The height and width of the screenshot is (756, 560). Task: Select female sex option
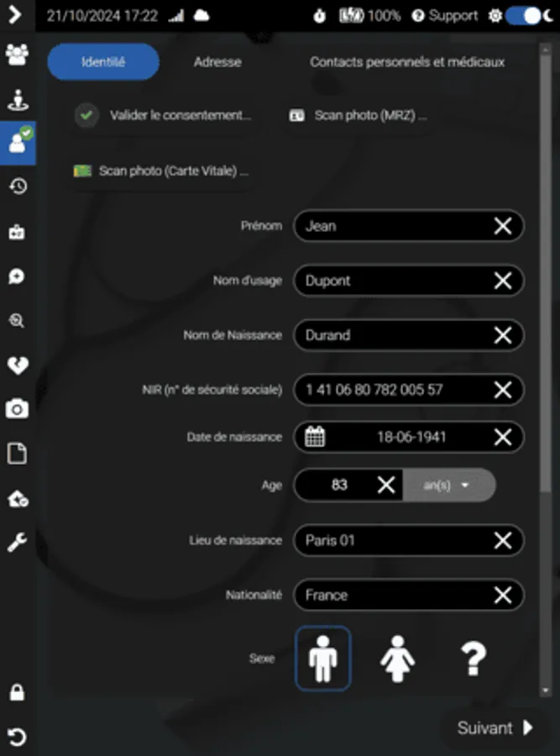coord(397,658)
